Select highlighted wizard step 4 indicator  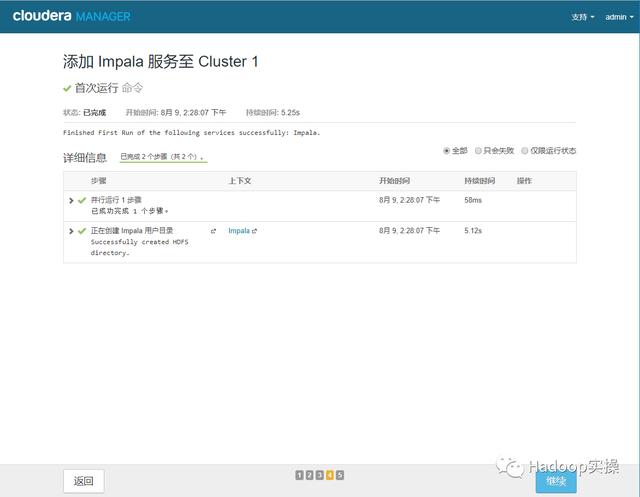click(x=329, y=475)
